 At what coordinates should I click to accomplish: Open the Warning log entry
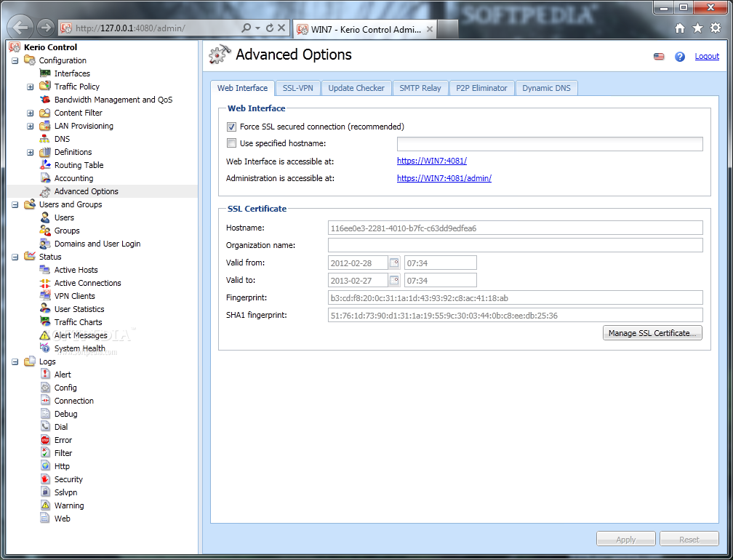click(69, 505)
